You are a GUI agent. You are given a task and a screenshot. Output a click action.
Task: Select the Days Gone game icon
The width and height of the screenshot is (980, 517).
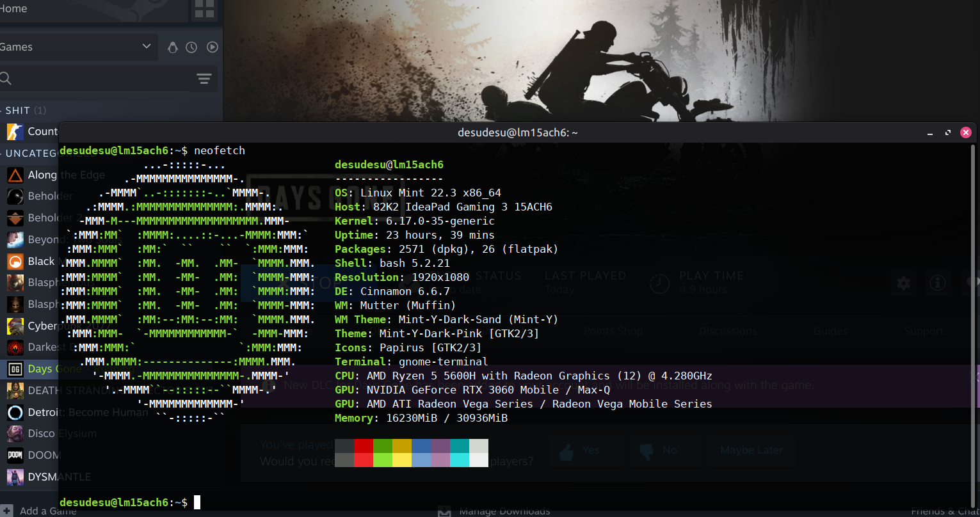pyautogui.click(x=15, y=369)
